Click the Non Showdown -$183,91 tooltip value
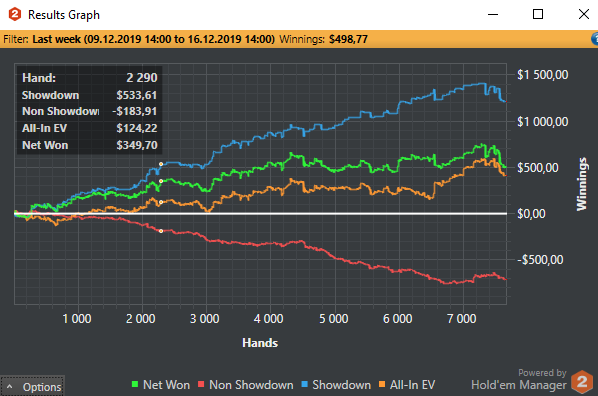598x396 pixels. coord(135,111)
